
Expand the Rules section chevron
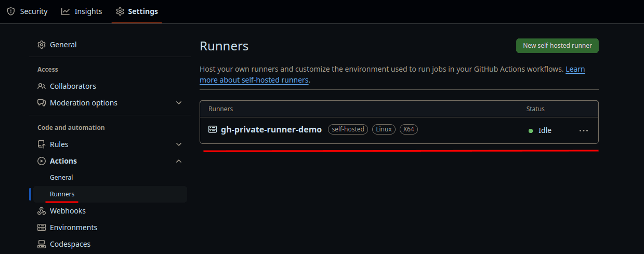(x=179, y=144)
